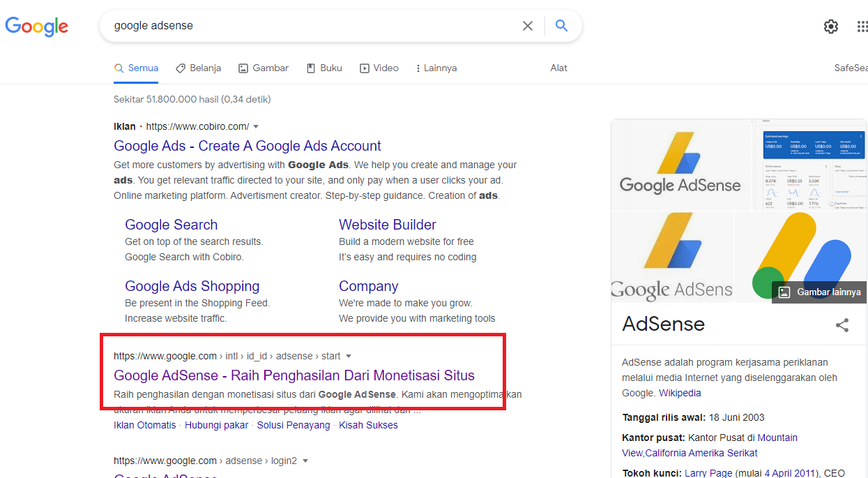Open the Iklan Otomatis sitelink

click(x=145, y=425)
